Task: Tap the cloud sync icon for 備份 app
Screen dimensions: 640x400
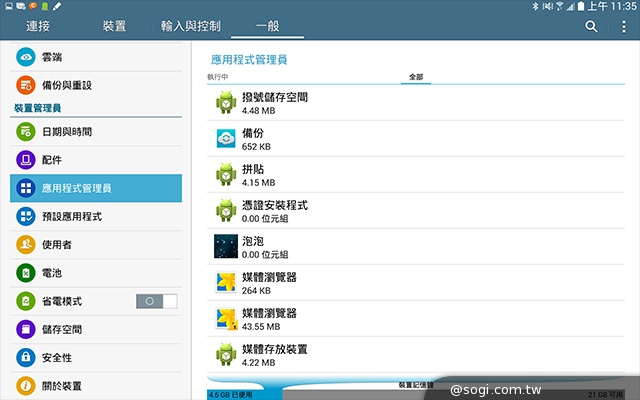Action: tap(226, 139)
